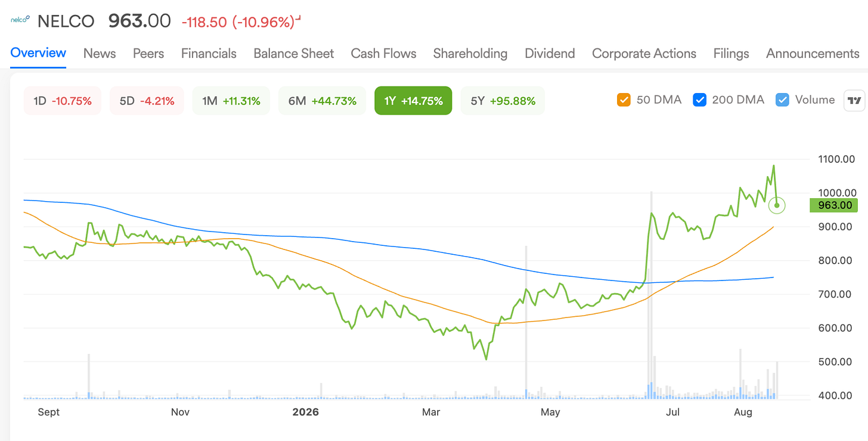Viewport: 868px width, 441px height.
Task: Click the Mar date axis label
Action: (431, 412)
